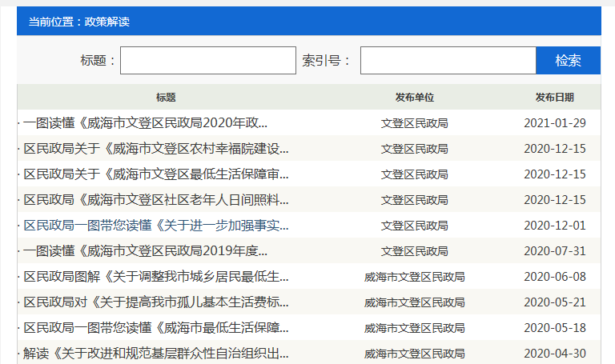Click the 发布单位 column header
The image size is (615, 364).
pyautogui.click(x=414, y=98)
